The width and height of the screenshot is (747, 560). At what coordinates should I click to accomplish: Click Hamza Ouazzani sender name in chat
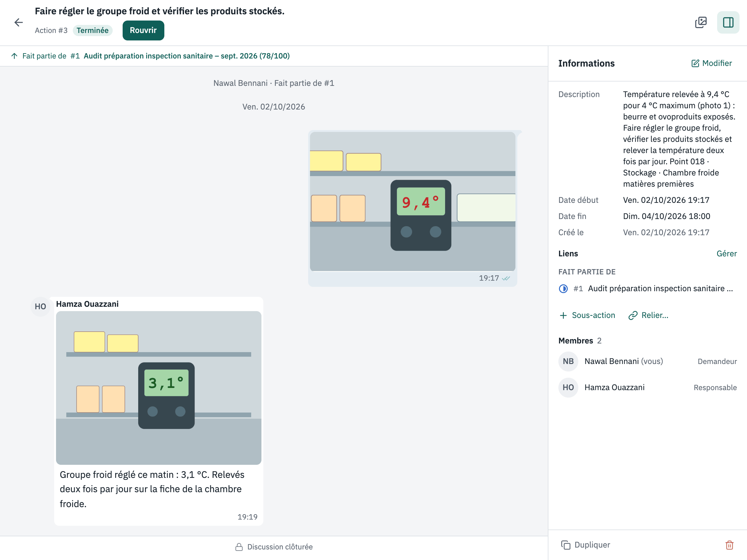(x=87, y=304)
